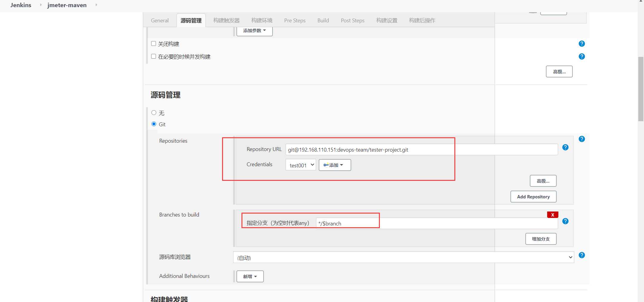Delete branch with red X button
This screenshot has height=302, width=644.
tap(552, 215)
